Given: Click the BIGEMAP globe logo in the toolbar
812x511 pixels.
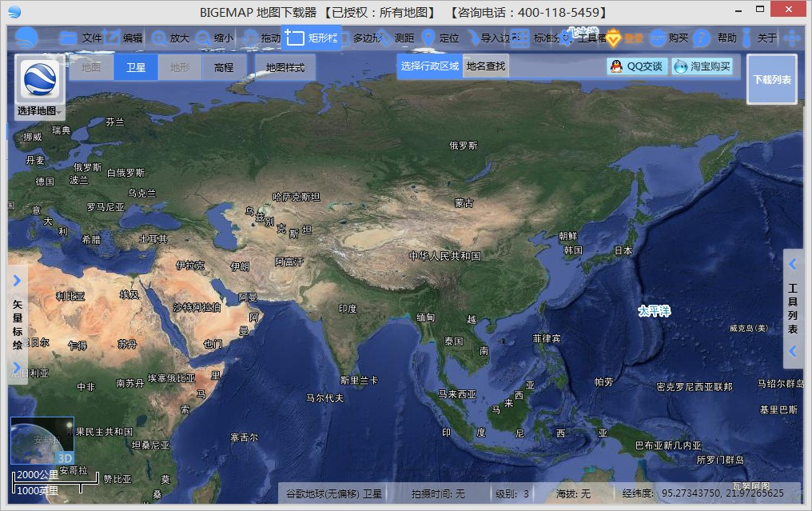Looking at the screenshot, I should coord(26,38).
